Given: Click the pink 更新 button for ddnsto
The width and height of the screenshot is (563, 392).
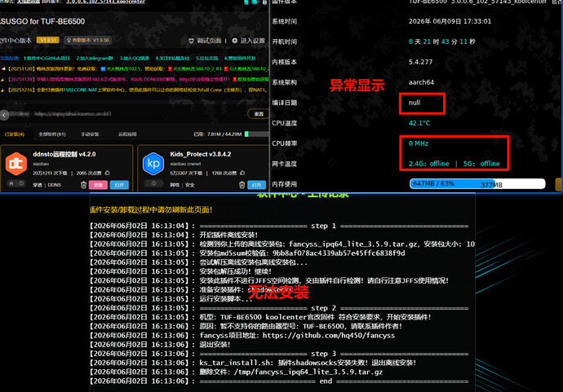Looking at the screenshot, I should point(98,185).
